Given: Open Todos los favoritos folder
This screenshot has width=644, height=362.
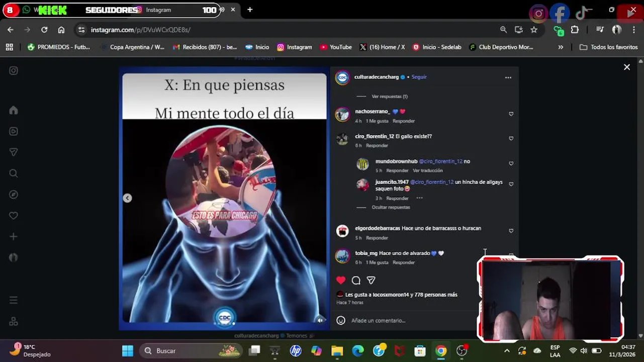Looking at the screenshot, I should click(x=608, y=47).
